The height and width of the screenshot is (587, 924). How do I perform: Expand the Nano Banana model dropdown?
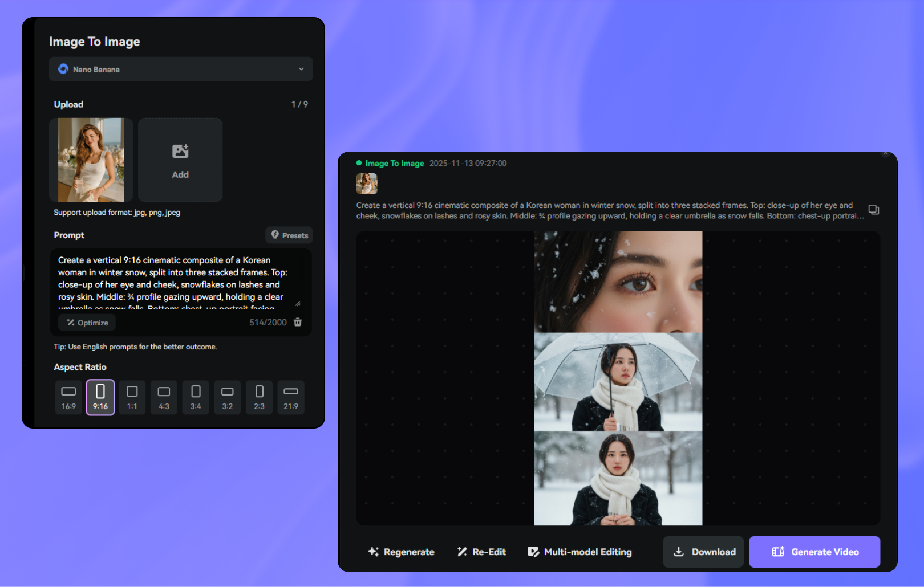coord(180,69)
